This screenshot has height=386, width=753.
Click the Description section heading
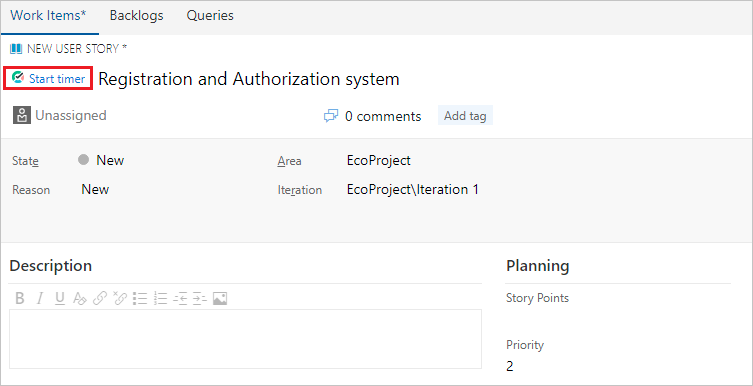click(50, 265)
